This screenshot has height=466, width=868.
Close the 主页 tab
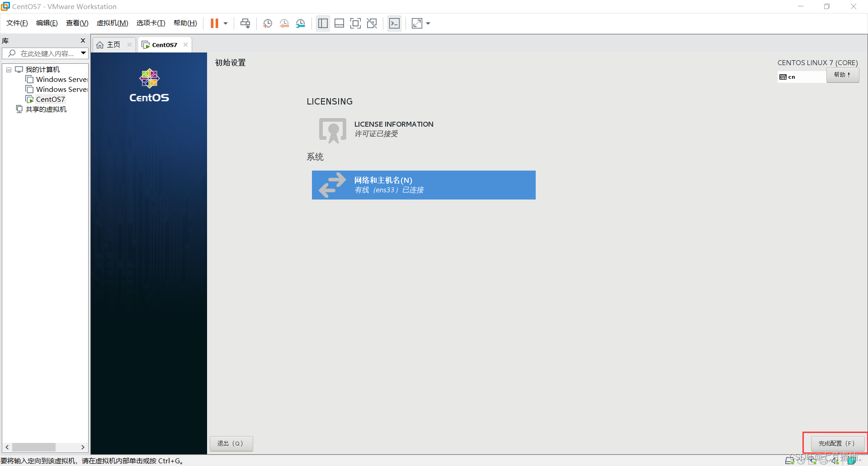click(x=129, y=45)
